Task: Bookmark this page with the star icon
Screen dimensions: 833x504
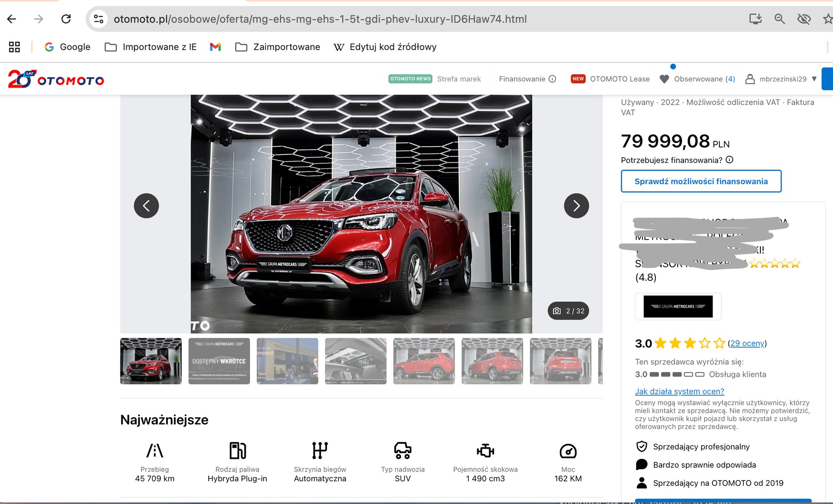Action: (827, 19)
